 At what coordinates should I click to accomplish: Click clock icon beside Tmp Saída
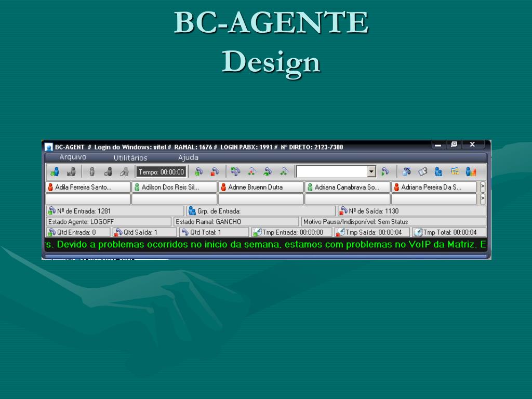[340, 232]
